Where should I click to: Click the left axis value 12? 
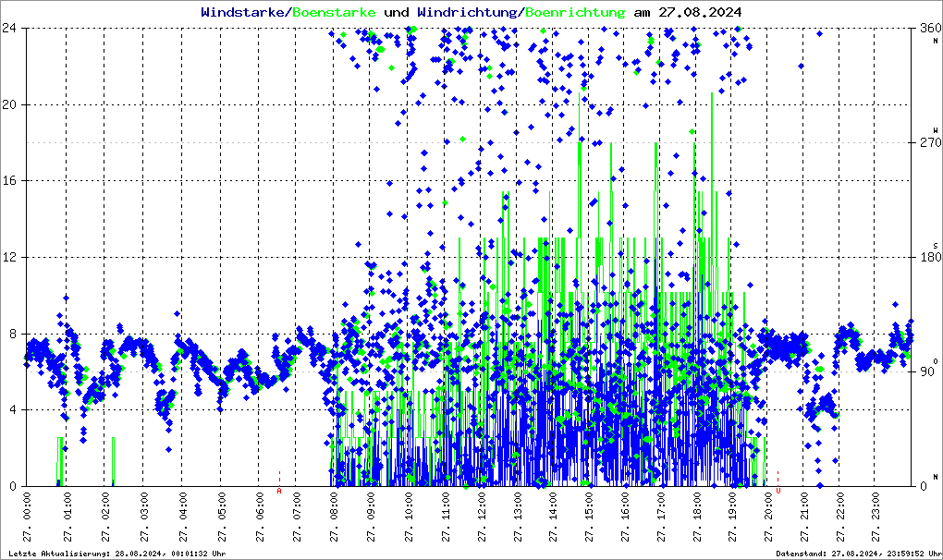(x=9, y=257)
